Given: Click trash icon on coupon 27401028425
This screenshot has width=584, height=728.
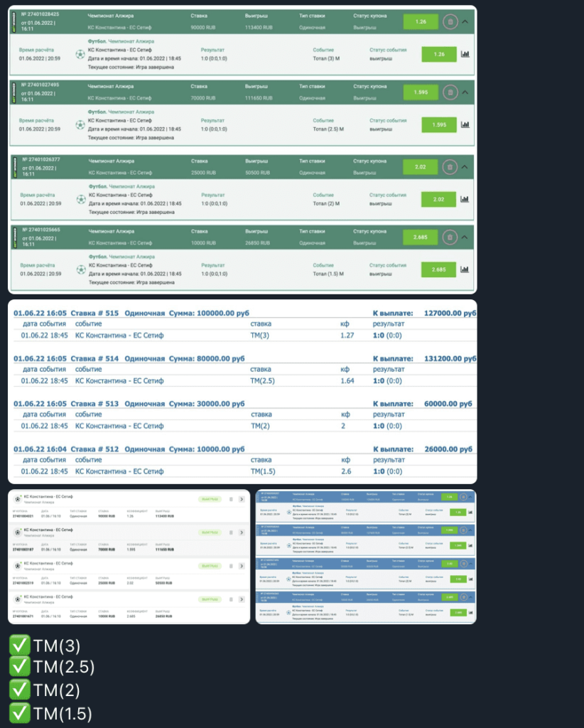Looking at the screenshot, I should (x=449, y=22).
